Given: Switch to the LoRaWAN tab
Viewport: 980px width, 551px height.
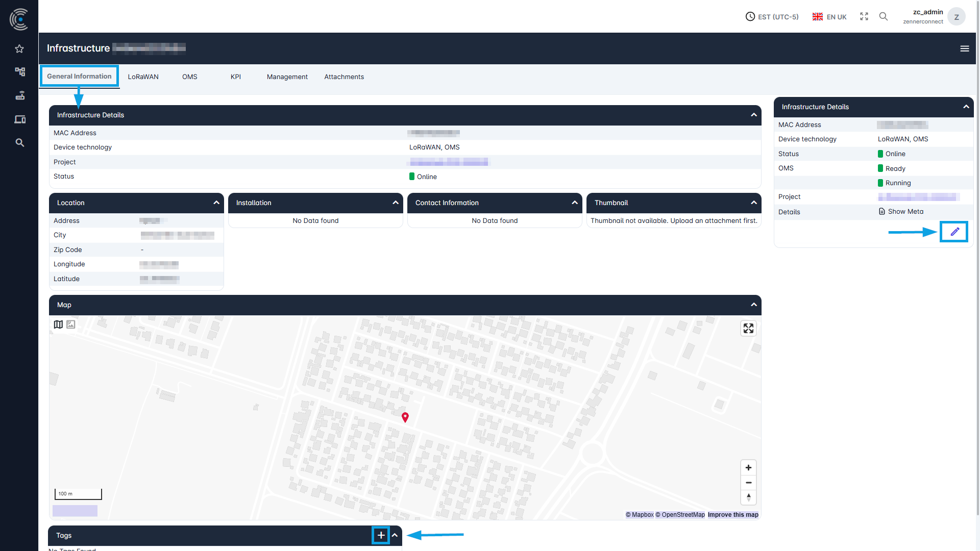Looking at the screenshot, I should [143, 77].
